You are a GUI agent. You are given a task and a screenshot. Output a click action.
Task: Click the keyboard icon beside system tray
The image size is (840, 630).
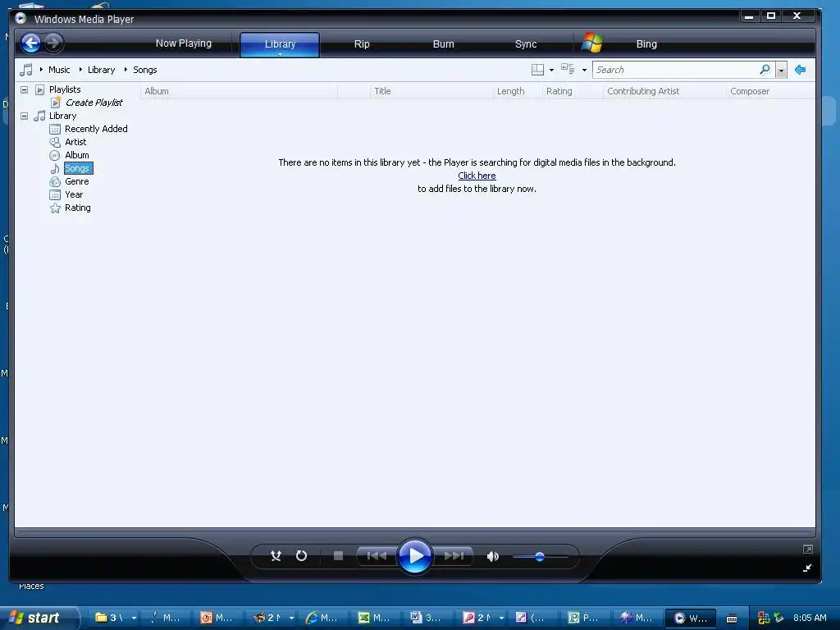pos(732,619)
